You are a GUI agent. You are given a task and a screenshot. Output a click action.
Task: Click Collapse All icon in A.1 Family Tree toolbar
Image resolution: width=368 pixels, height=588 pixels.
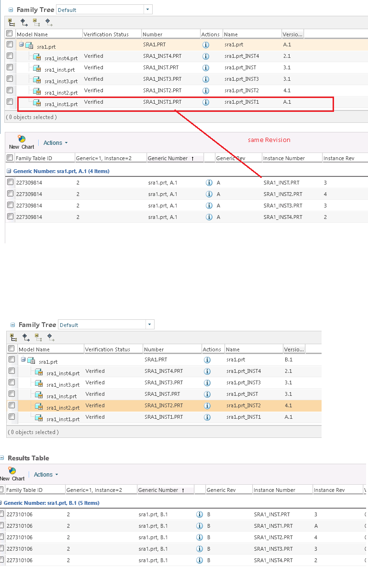tap(36, 22)
